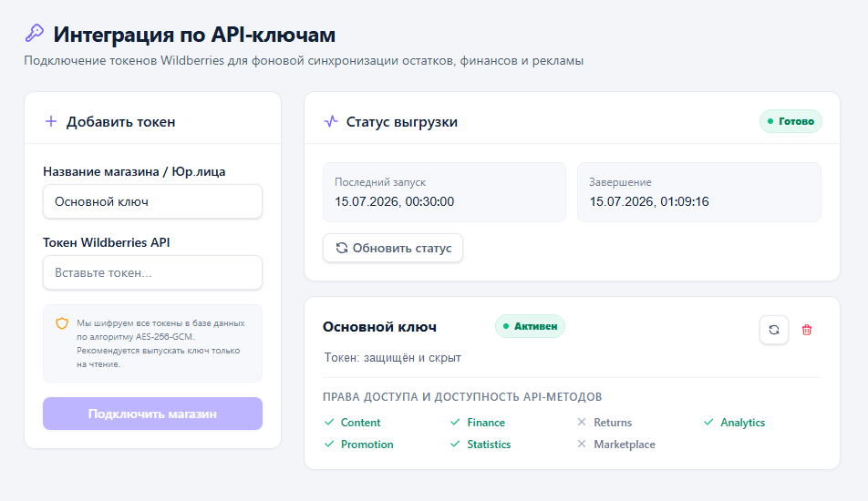The image size is (868, 501).
Task: Click the Интеграция по API-ключам heading
Action: (194, 35)
